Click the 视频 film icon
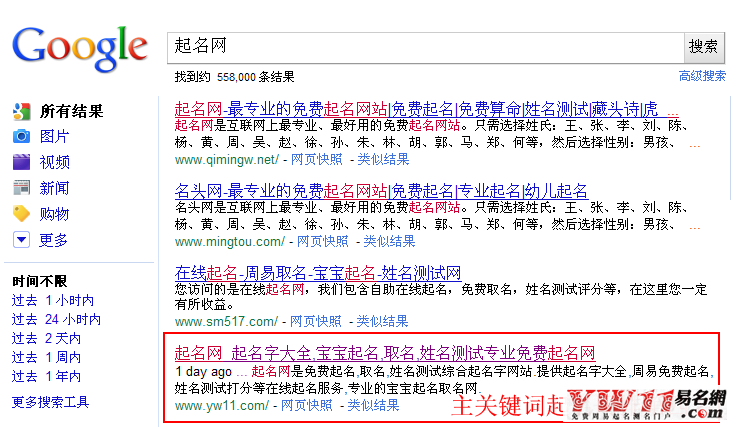This screenshot has width=736, height=427. pyautogui.click(x=21, y=162)
